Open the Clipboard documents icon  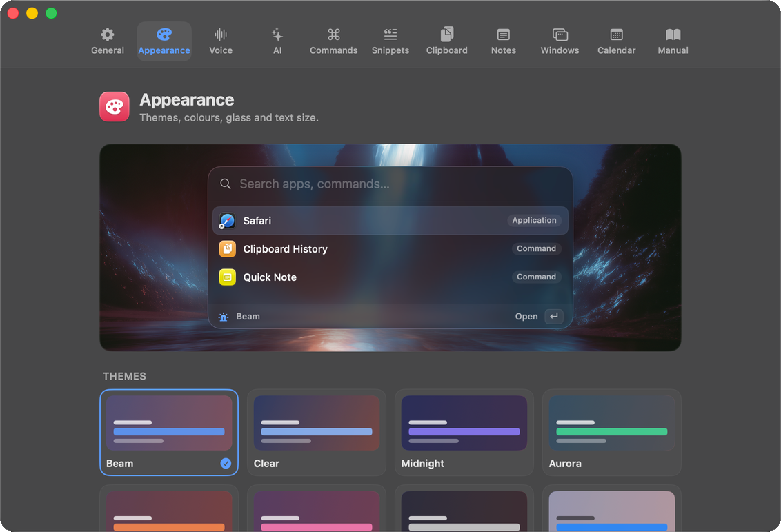(447, 35)
